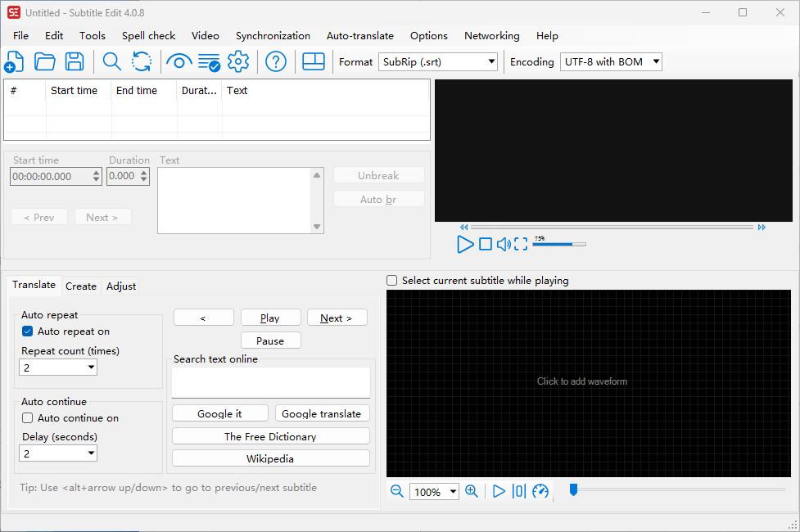Enable the Auto continue on checkbox
Screen dimensions: 800x532
[28, 418]
